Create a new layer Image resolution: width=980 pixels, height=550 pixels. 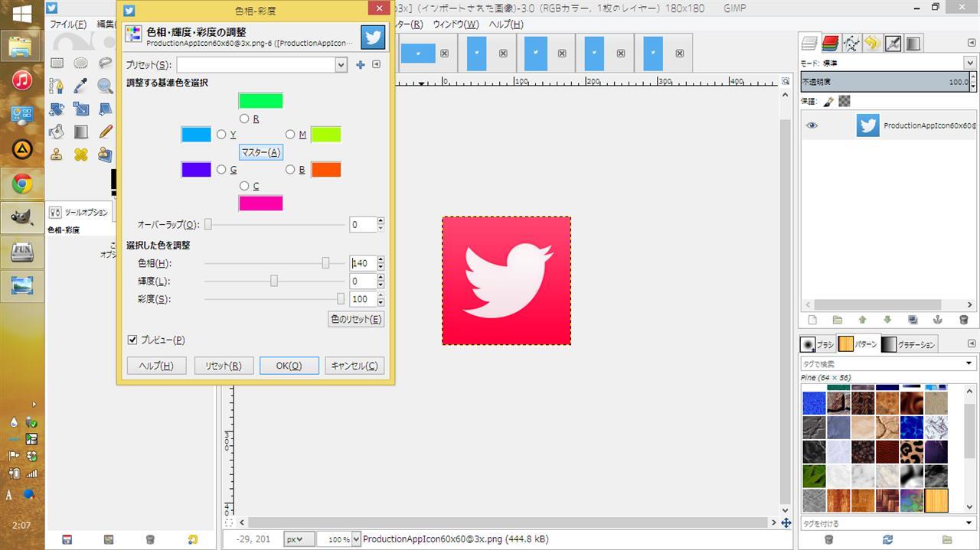pos(812,320)
